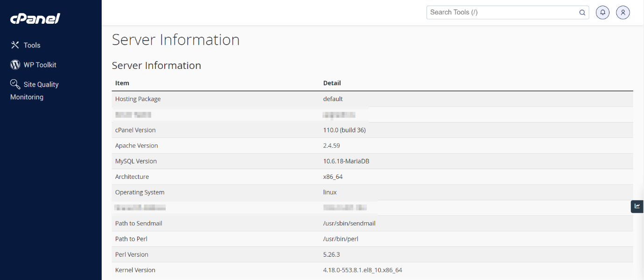Click the WordPress logo icon in sidebar

15,65
